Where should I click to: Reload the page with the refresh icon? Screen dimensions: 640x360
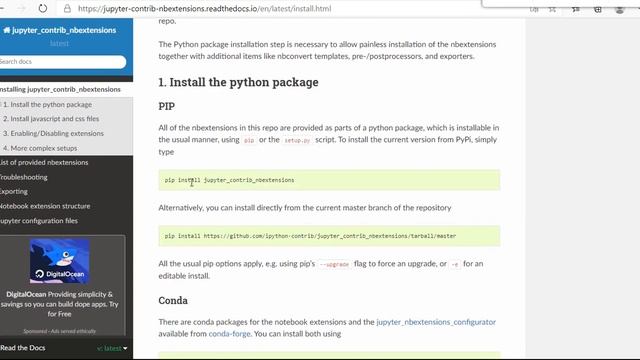pos(43,8)
